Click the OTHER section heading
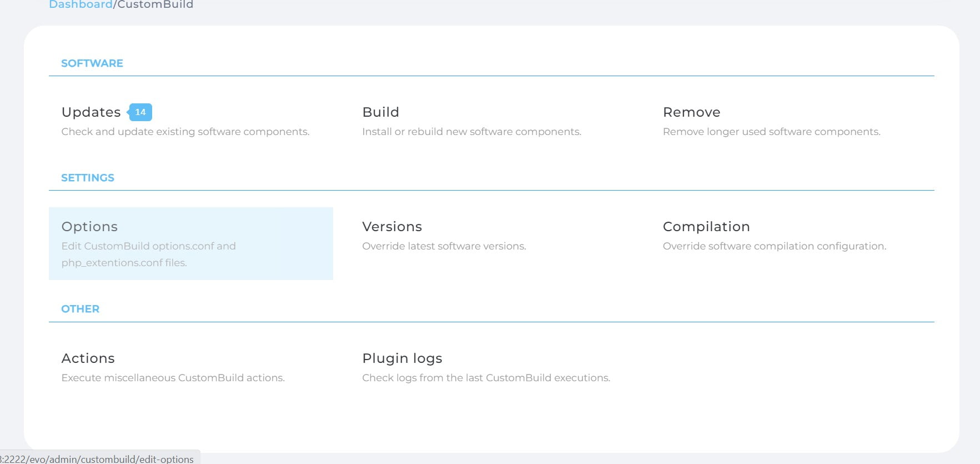Screen dimensions: 980x464 (x=81, y=309)
